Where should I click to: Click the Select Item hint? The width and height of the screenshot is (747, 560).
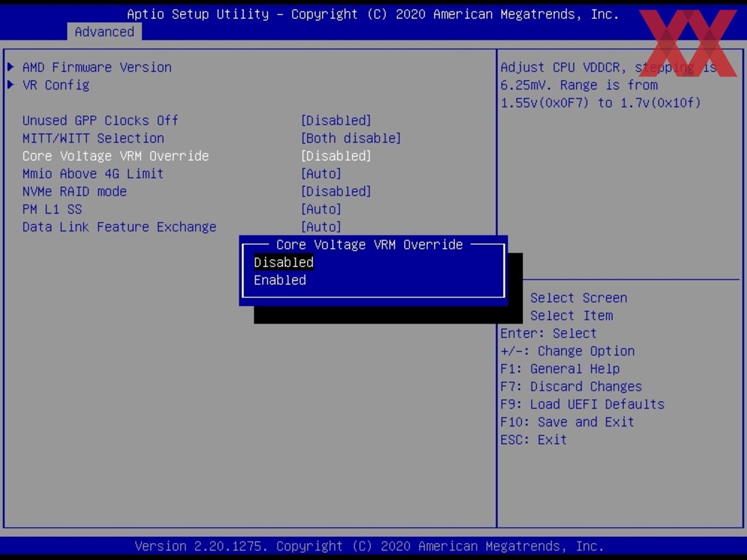tap(571, 316)
